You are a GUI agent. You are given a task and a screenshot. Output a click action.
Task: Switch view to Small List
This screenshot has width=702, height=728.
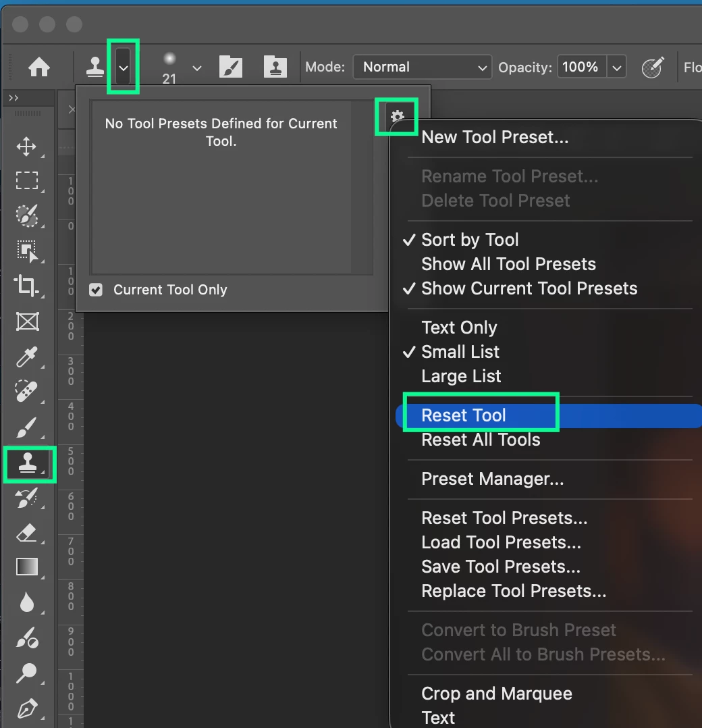pos(460,352)
